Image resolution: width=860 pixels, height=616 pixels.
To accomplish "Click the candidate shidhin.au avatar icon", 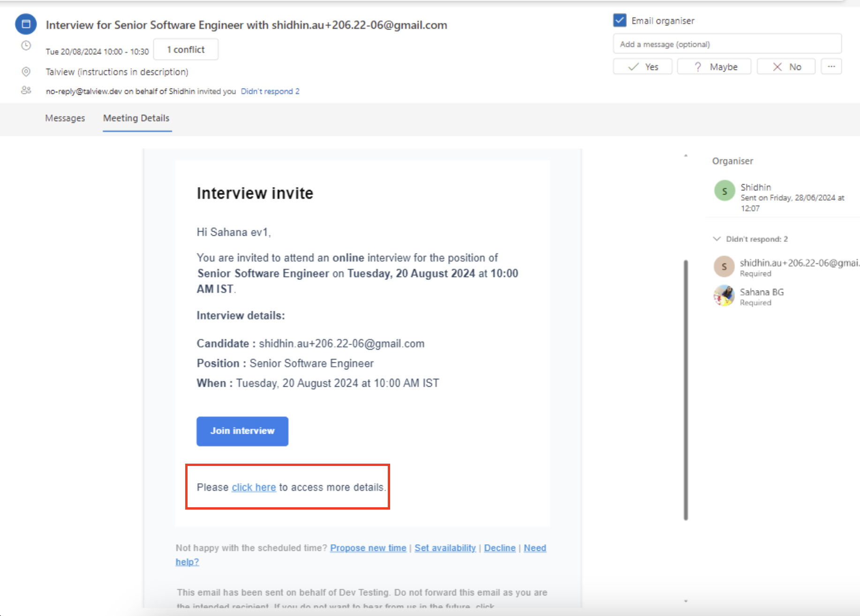I will click(724, 266).
